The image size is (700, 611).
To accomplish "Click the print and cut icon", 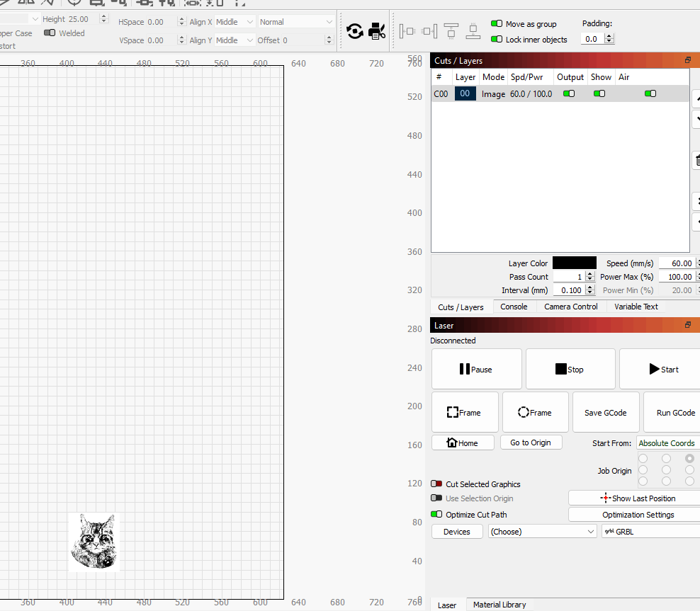I will click(377, 31).
